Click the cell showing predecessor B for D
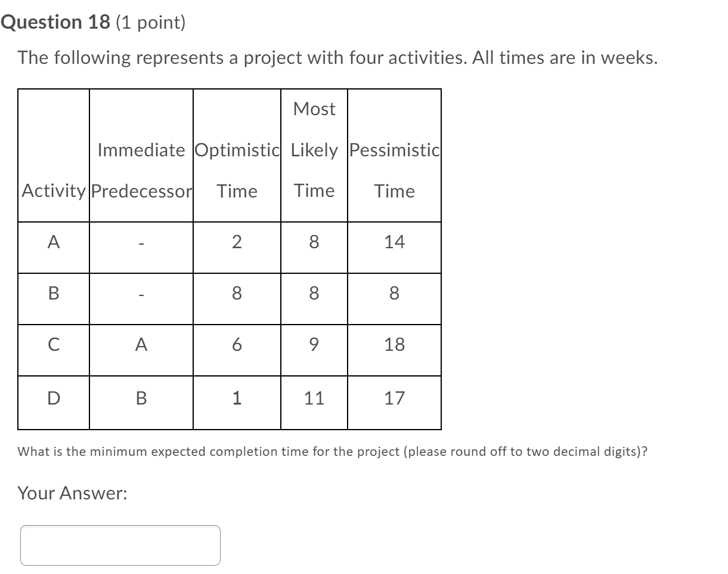 click(140, 396)
